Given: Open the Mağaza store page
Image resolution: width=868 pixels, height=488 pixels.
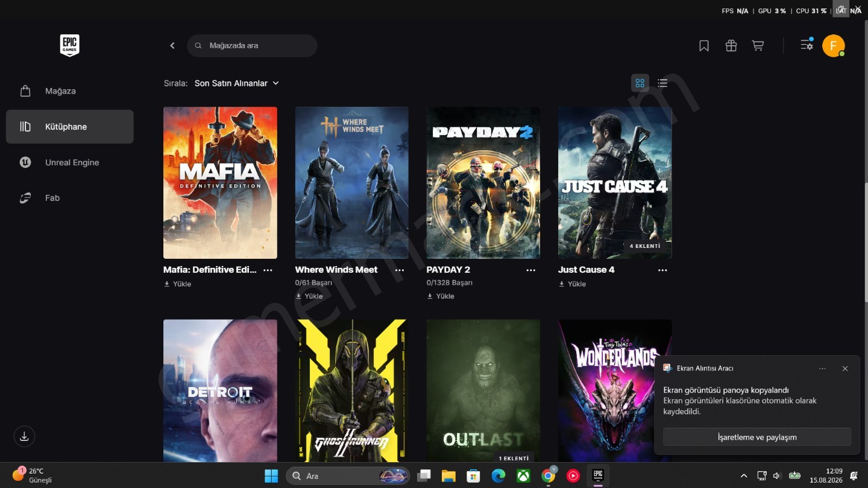Looking at the screenshot, I should [x=70, y=91].
